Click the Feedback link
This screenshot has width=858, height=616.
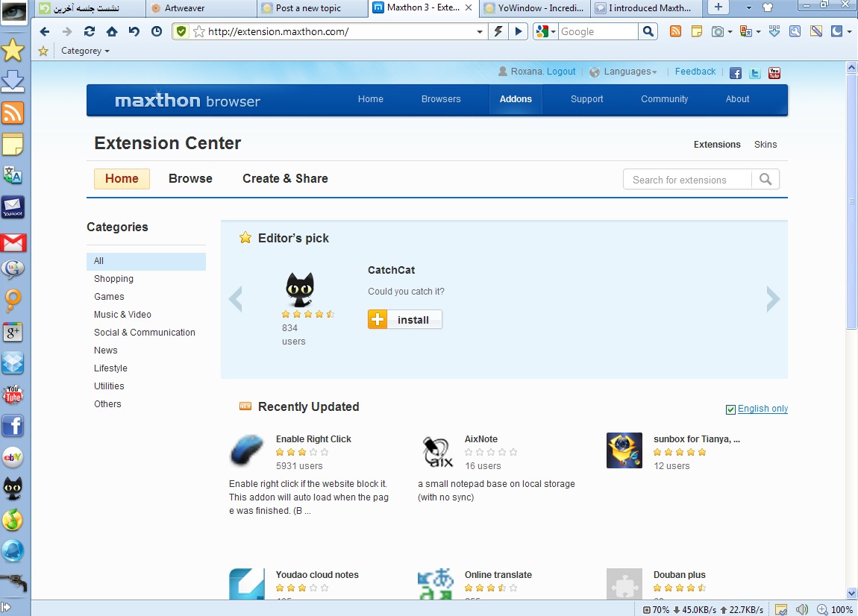click(x=695, y=72)
